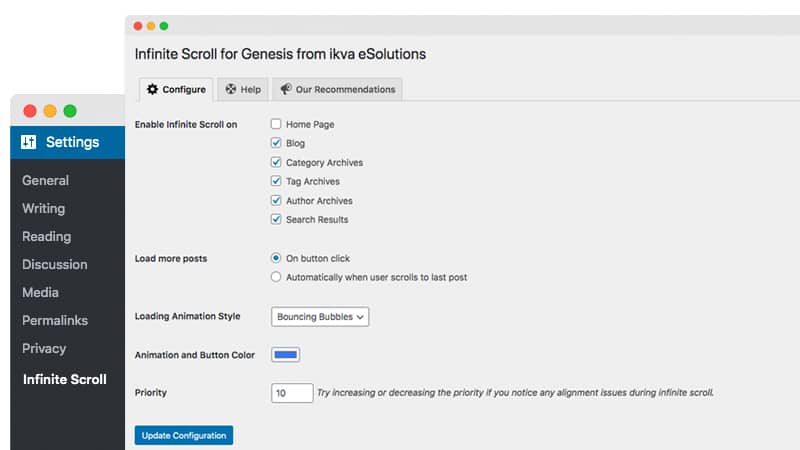800x450 pixels.
Task: Toggle the Category Archives checkbox
Action: [x=276, y=162]
